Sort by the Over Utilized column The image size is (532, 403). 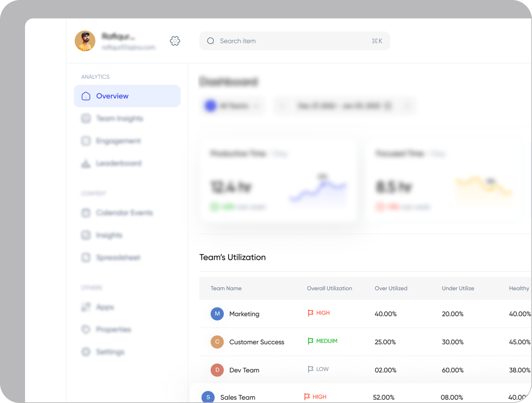coord(391,288)
